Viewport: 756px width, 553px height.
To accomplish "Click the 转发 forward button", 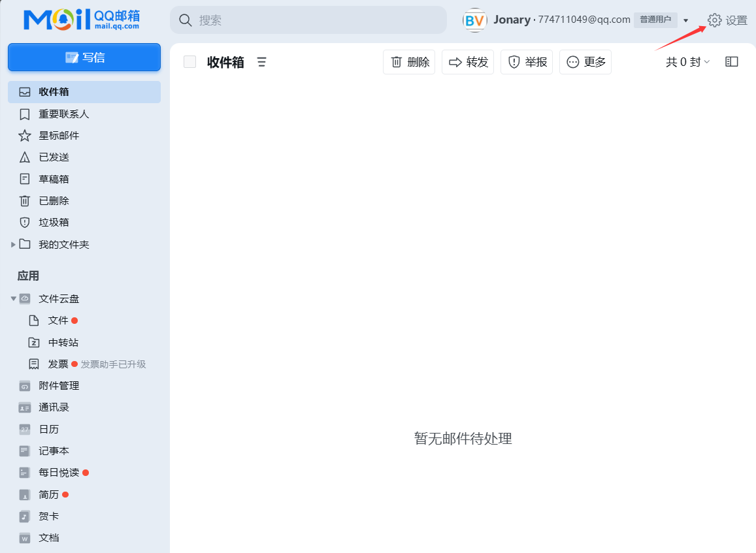I will point(468,61).
